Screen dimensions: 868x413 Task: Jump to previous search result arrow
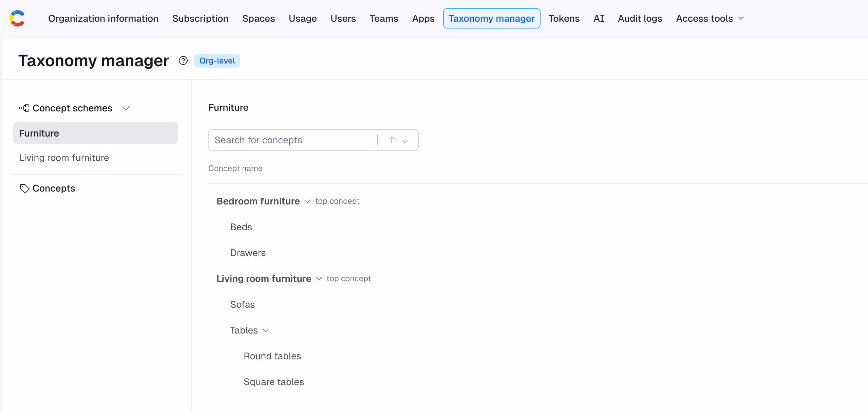pyautogui.click(x=391, y=140)
